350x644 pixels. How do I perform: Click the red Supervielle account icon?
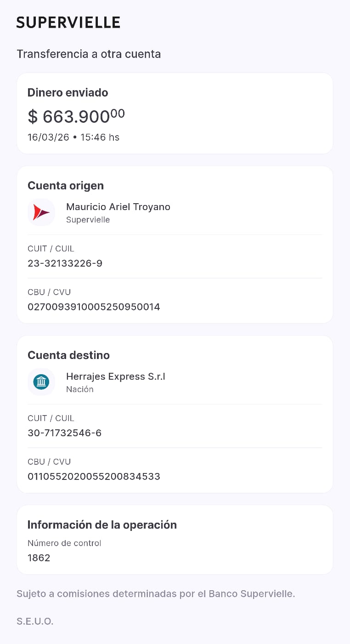coord(41,212)
